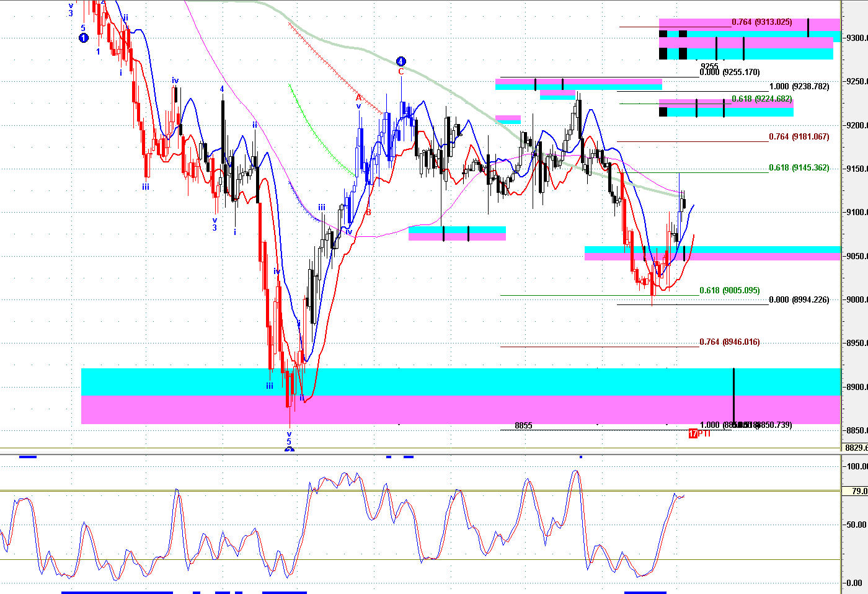Click the oscillator value 79.0 on axis
The width and height of the screenshot is (868, 594).
click(859, 491)
